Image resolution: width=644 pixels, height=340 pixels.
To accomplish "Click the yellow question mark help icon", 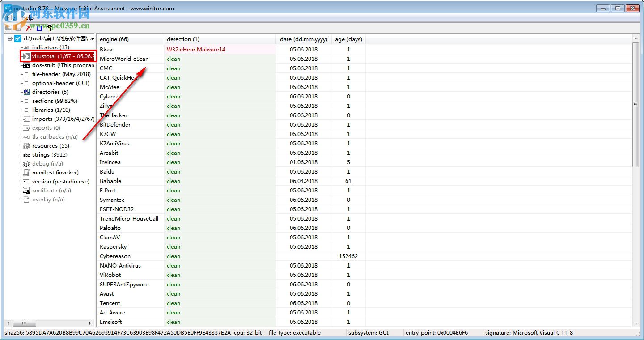I will 49,28.
